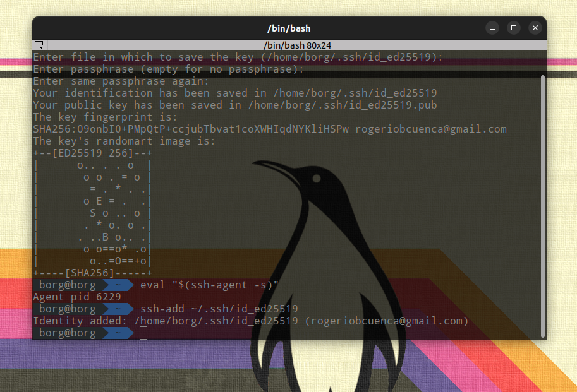
Task: Close the /bin/bash terminal window
Action: click(535, 28)
